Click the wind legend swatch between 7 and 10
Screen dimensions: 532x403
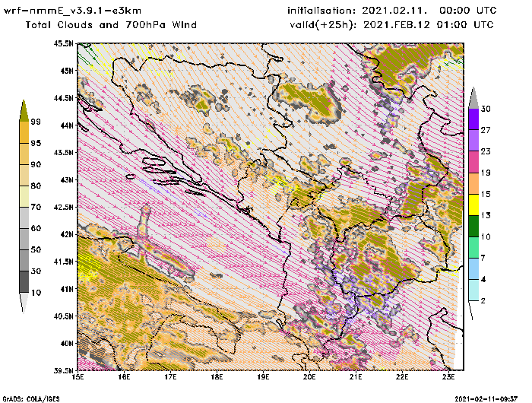tap(473, 248)
